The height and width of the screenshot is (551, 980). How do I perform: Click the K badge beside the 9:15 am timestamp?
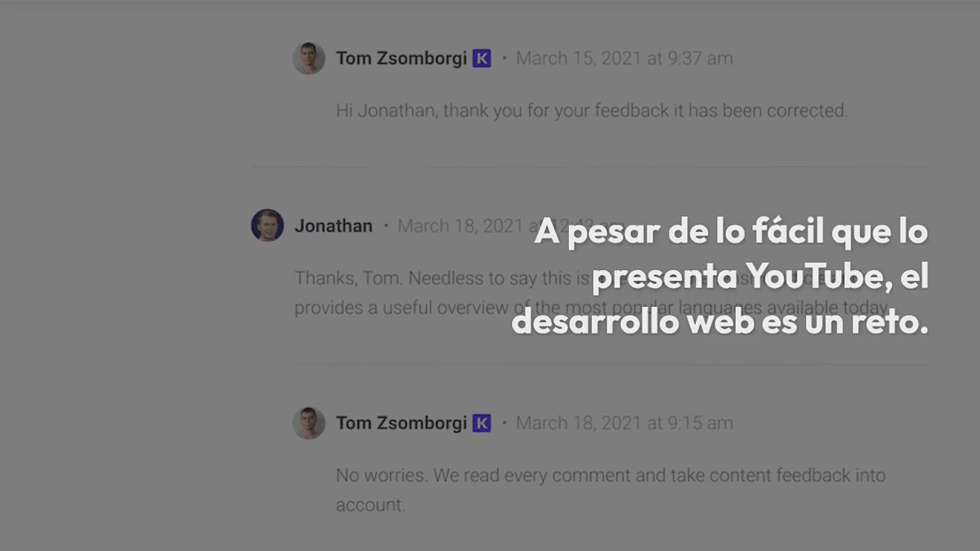482,423
